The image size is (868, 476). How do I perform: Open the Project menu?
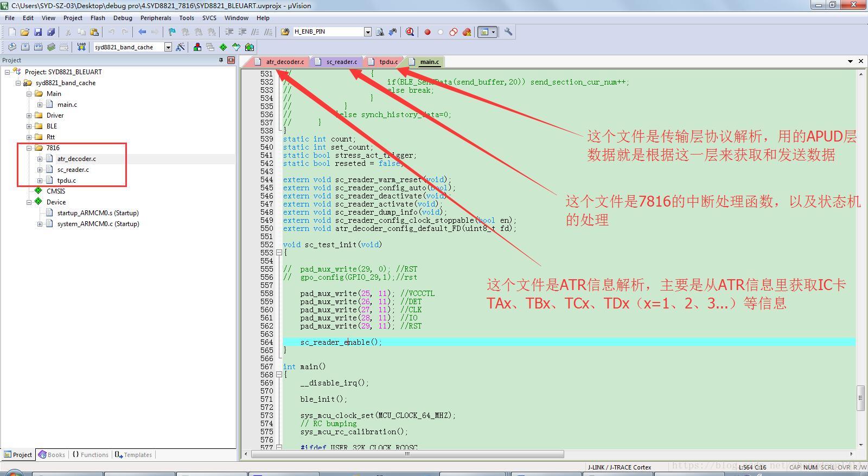pyautogui.click(x=73, y=18)
